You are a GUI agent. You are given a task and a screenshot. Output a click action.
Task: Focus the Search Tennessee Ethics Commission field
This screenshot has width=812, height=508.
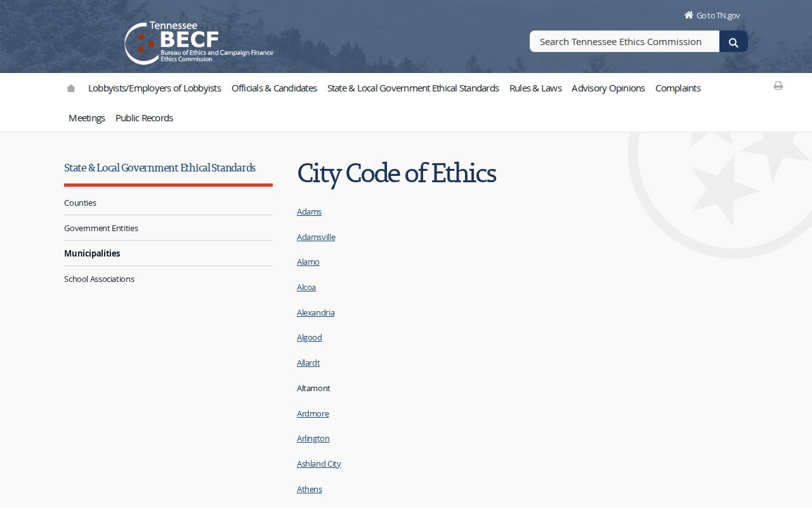click(x=624, y=42)
